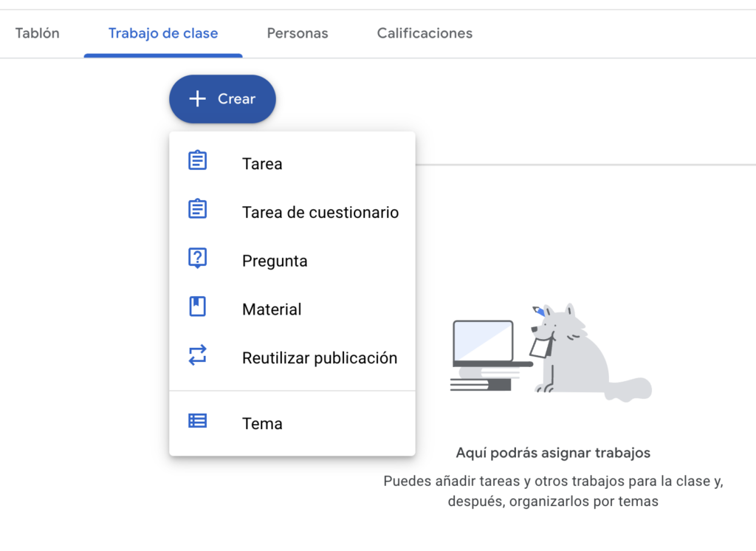The image size is (756, 551).
Task: Click the plus icon in Crear
Action: click(197, 98)
